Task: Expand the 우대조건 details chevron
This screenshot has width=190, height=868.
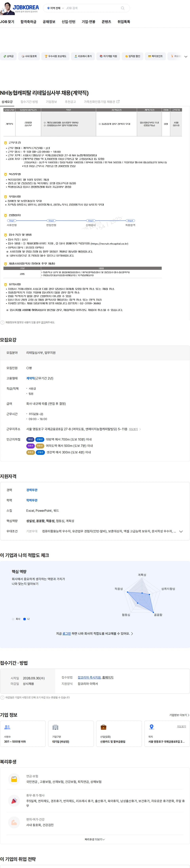Action: pyautogui.click(x=181, y=531)
